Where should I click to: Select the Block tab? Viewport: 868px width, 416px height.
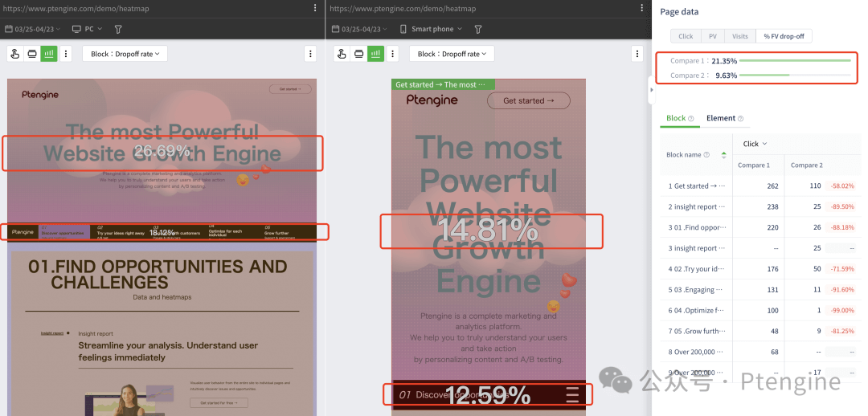coord(676,118)
